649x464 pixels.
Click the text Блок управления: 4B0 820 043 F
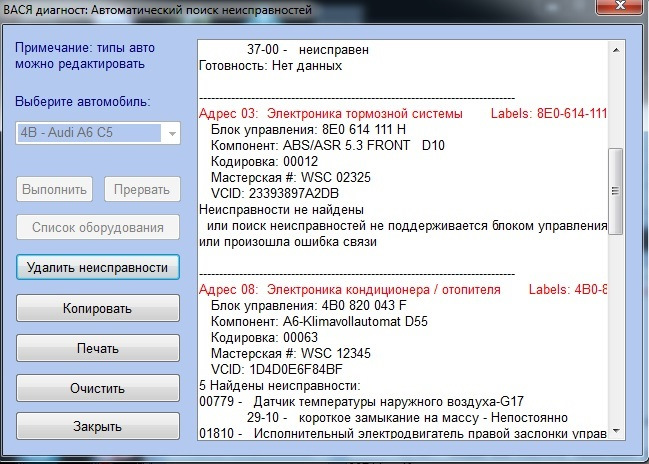pos(309,305)
